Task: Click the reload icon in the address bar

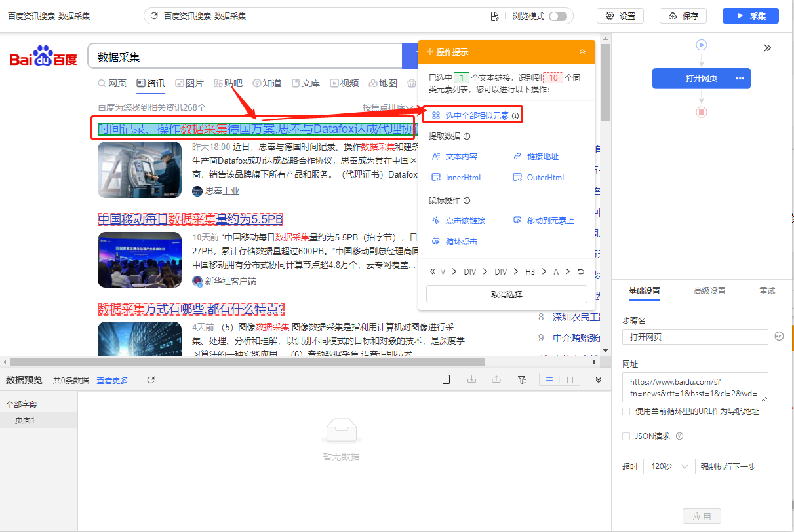Action: (x=154, y=16)
